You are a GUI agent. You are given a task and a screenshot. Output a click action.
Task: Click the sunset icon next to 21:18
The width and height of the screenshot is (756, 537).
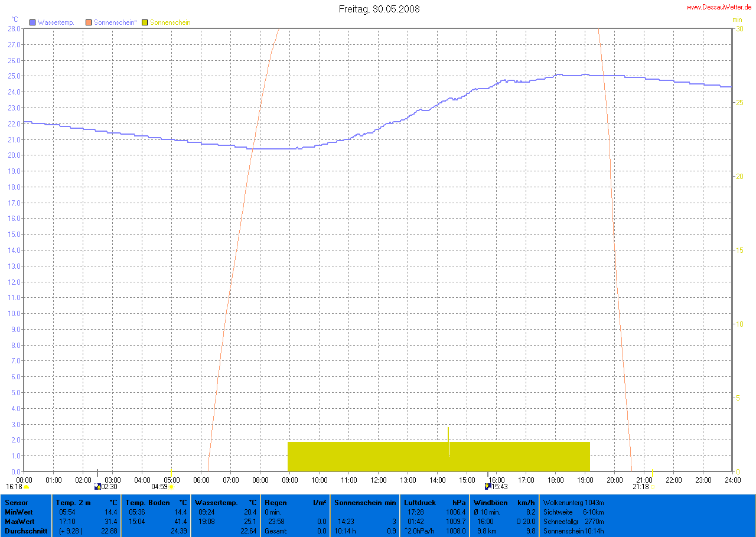(652, 487)
